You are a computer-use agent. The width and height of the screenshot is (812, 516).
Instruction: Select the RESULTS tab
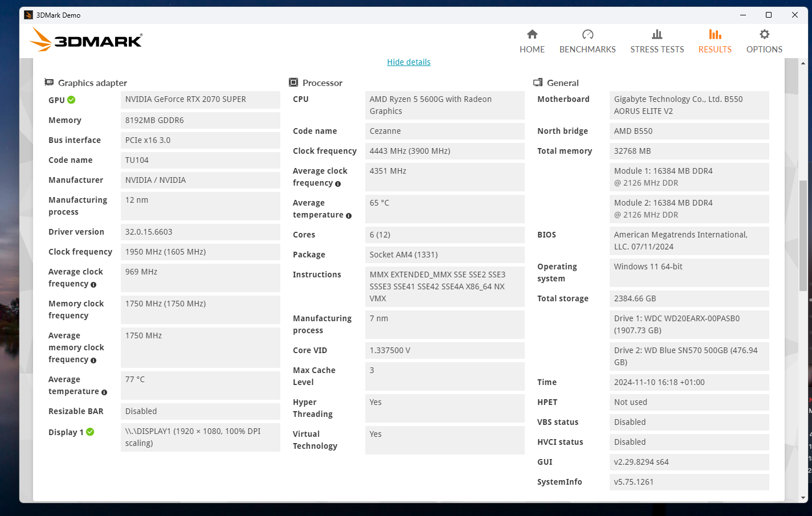(x=715, y=42)
